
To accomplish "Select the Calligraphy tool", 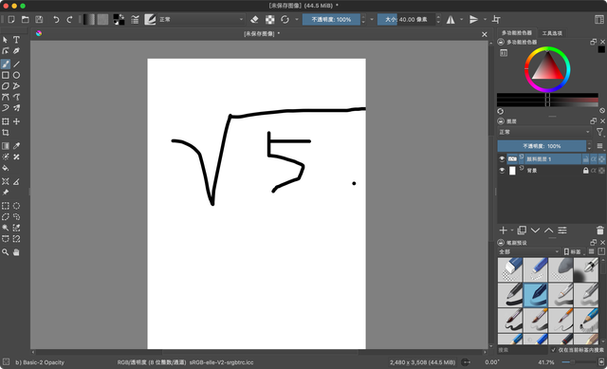I will (16, 51).
